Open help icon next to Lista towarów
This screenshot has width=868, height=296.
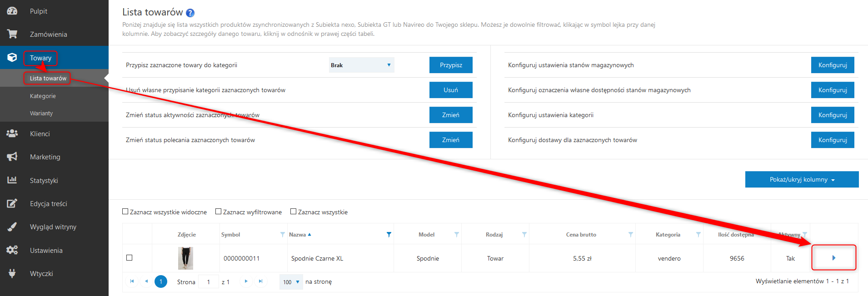190,13
